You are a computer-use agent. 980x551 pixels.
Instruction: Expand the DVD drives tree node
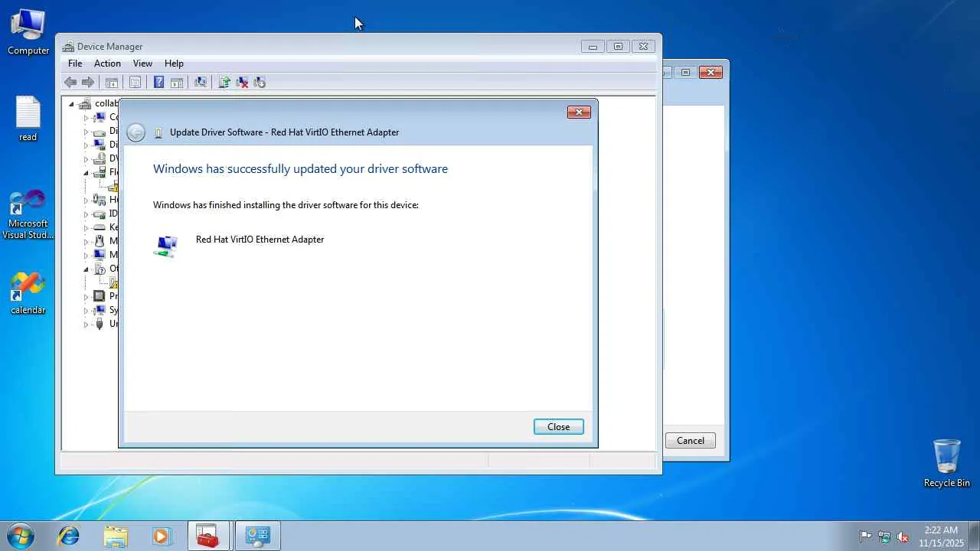[x=86, y=158]
